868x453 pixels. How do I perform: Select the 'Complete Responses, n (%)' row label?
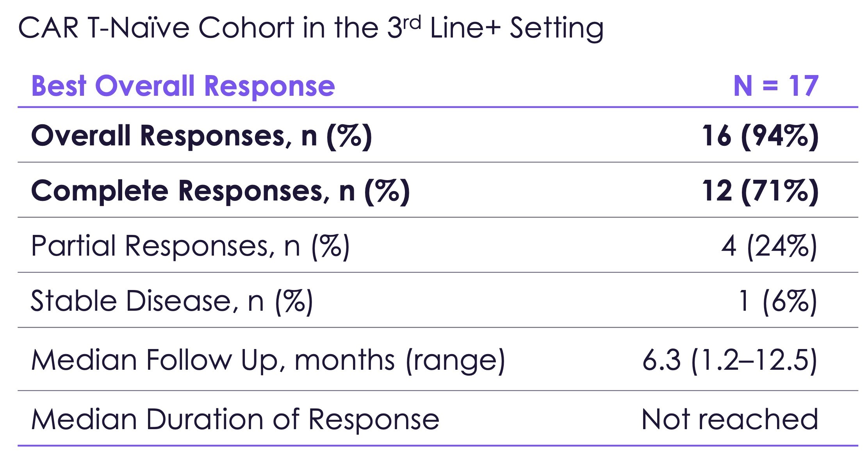point(220,191)
